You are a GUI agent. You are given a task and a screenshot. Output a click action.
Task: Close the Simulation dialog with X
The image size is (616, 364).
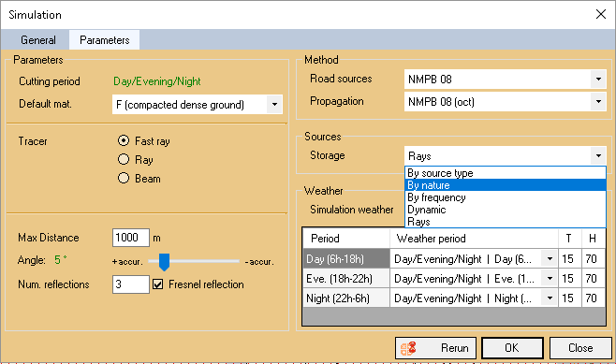tap(601, 15)
